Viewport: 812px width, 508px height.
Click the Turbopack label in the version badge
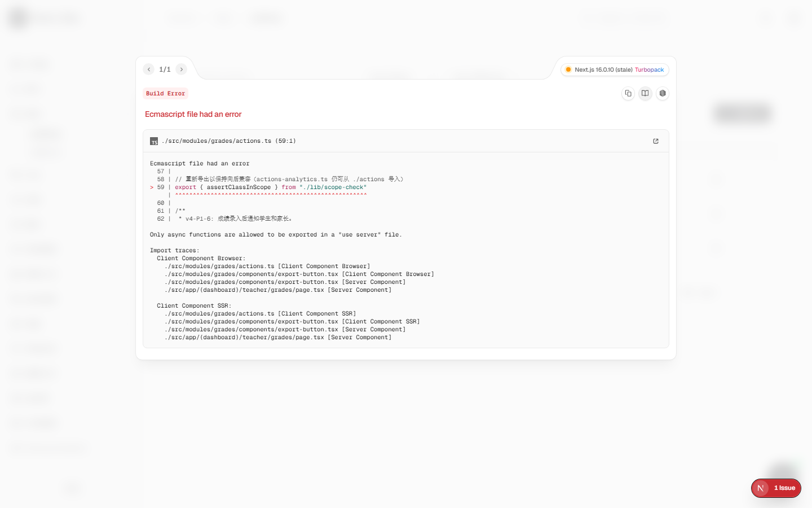coord(649,70)
